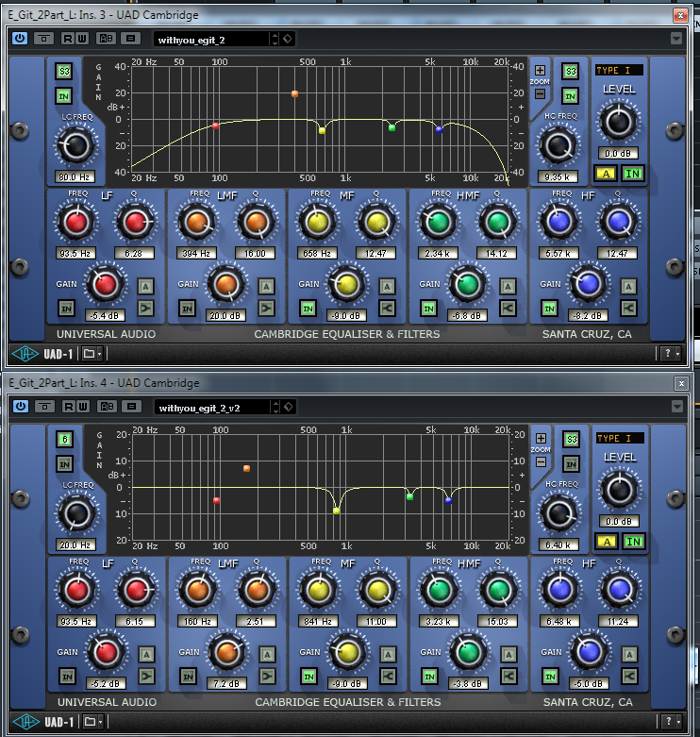Toggle master IN button in lower EQ
Image resolution: width=700 pixels, height=737 pixels.
tap(633, 542)
